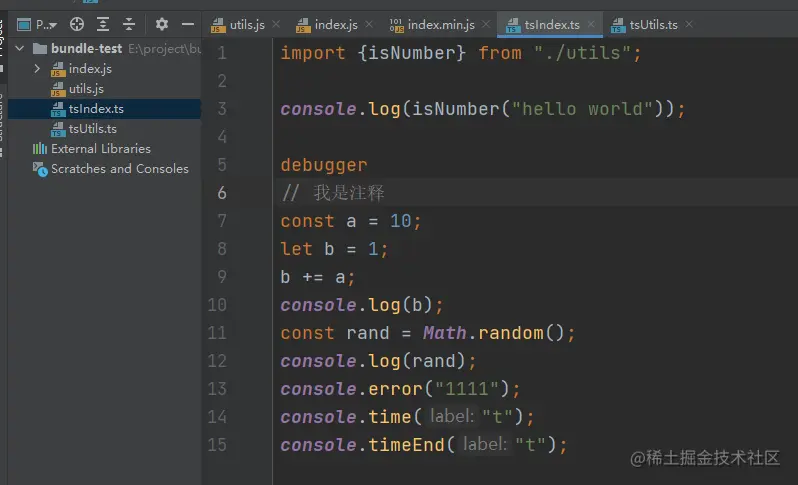
Task: Expand the index.js tree node
Action: click(x=37, y=68)
